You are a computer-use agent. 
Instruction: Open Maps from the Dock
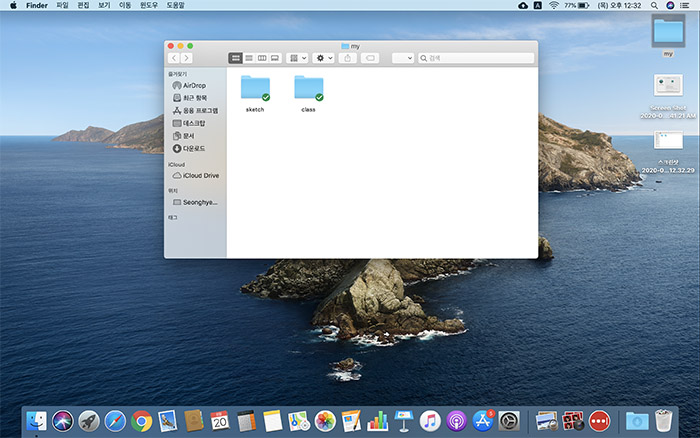coord(299,421)
